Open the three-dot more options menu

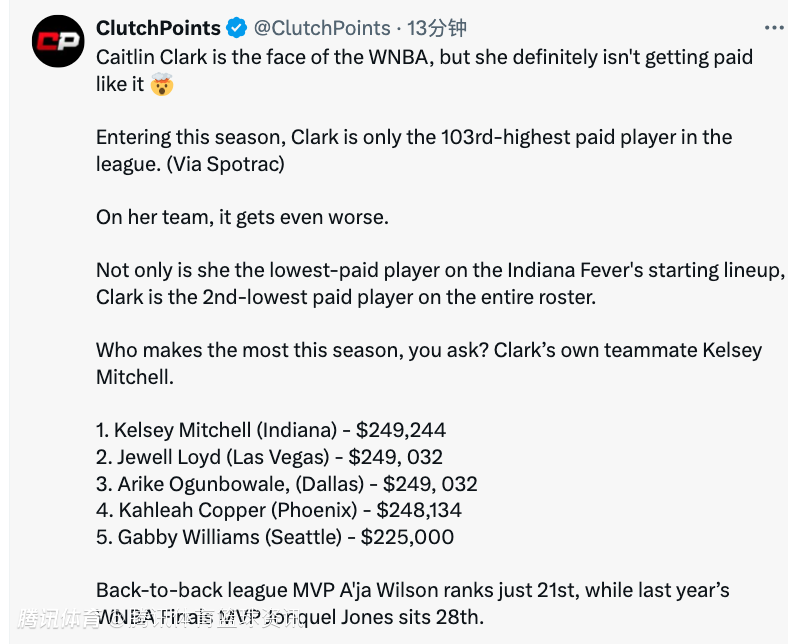[774, 28]
